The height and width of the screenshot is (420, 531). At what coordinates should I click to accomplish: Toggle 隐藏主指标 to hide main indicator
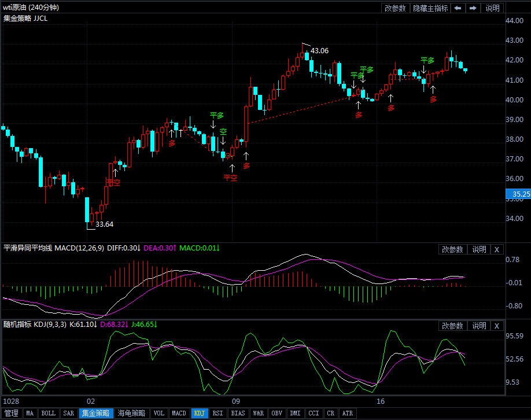(x=430, y=8)
